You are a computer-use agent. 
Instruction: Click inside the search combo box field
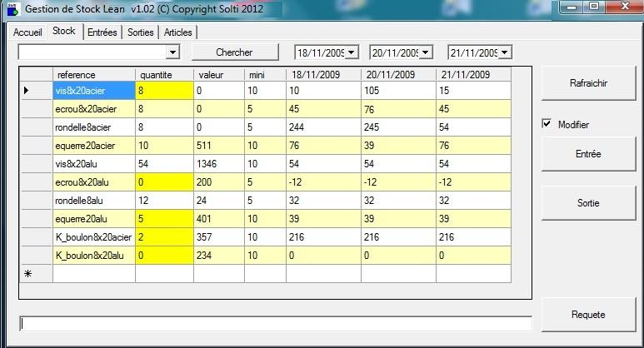pyautogui.click(x=92, y=52)
